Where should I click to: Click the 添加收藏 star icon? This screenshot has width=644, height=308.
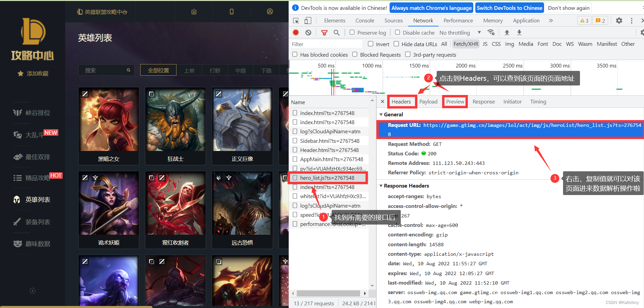click(20, 74)
